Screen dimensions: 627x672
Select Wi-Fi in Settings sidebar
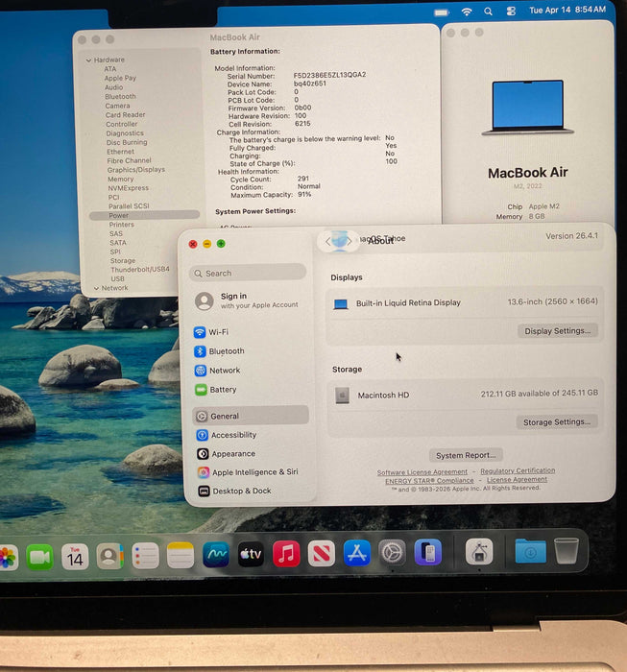click(251, 332)
